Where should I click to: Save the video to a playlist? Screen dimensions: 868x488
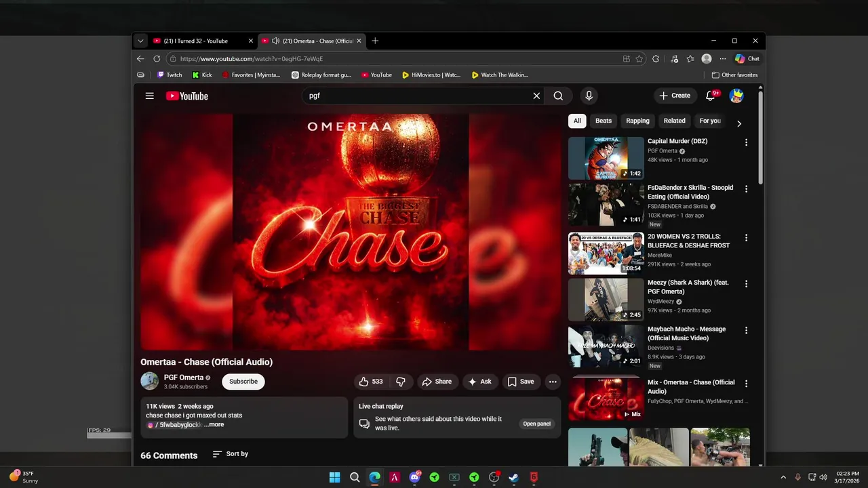point(521,382)
